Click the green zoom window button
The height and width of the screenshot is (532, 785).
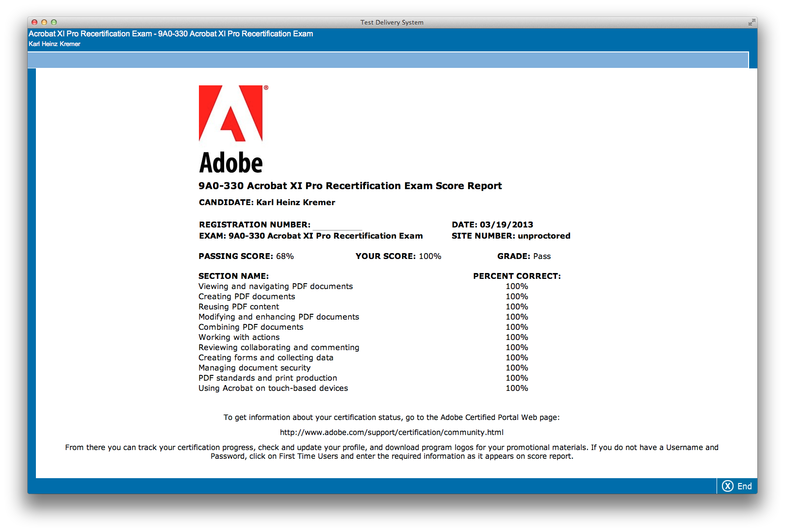pos(54,22)
